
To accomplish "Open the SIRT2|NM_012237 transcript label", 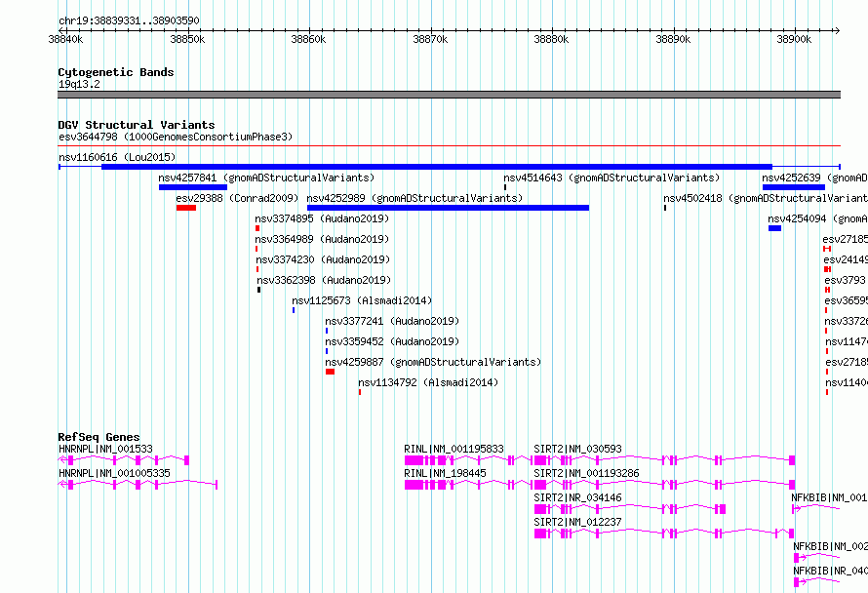I will click(x=578, y=522).
